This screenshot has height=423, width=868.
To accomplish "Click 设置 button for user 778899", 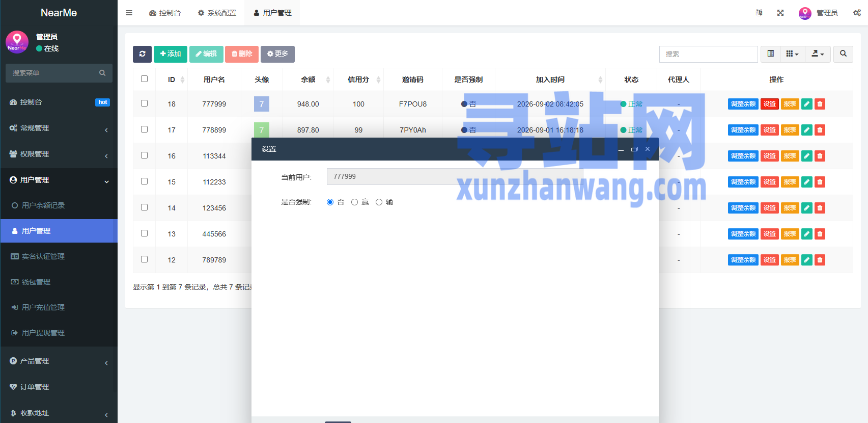I will click(770, 130).
